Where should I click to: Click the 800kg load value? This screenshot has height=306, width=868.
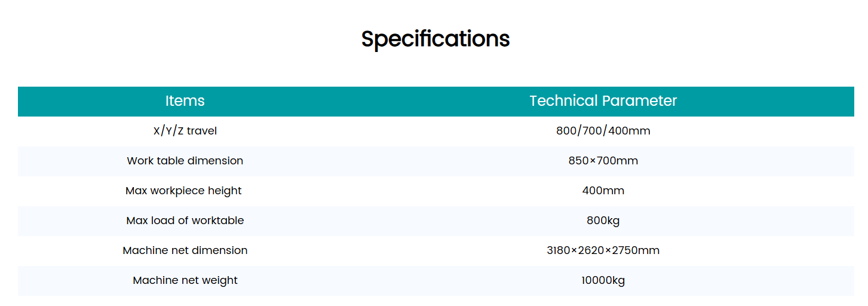603,221
